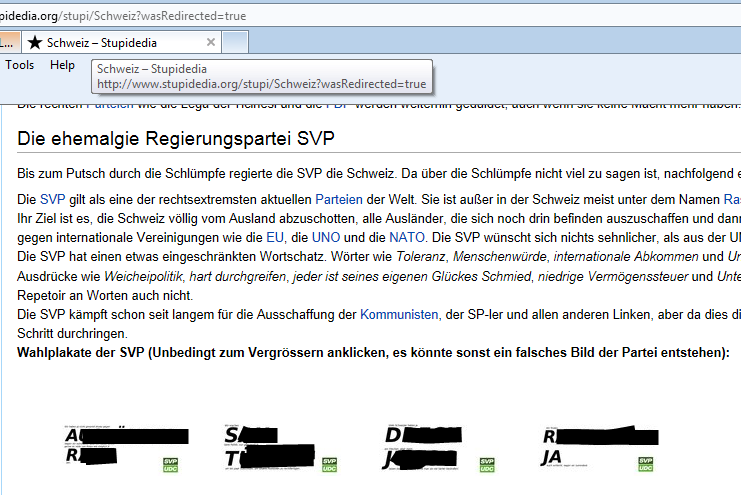Open the UNO link
This screenshot has height=495, width=741.
coord(326,237)
